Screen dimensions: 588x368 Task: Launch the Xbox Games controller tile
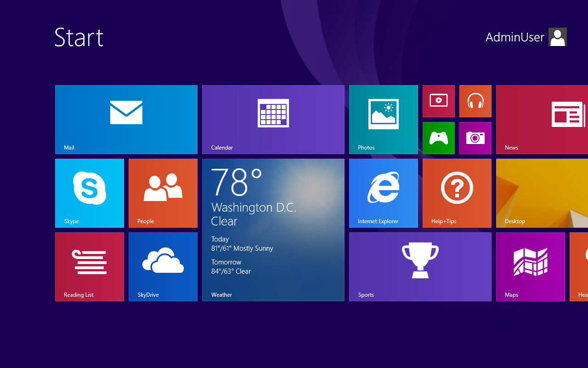click(x=439, y=138)
